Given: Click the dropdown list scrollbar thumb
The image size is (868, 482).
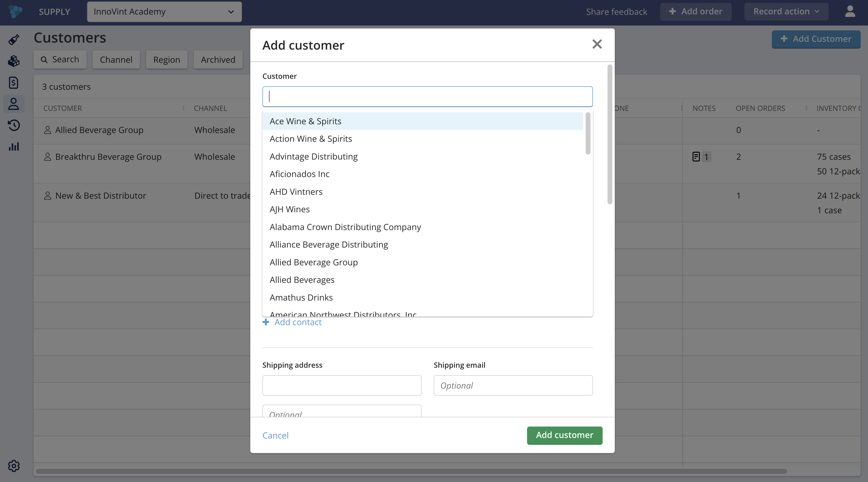Looking at the screenshot, I should 588,134.
